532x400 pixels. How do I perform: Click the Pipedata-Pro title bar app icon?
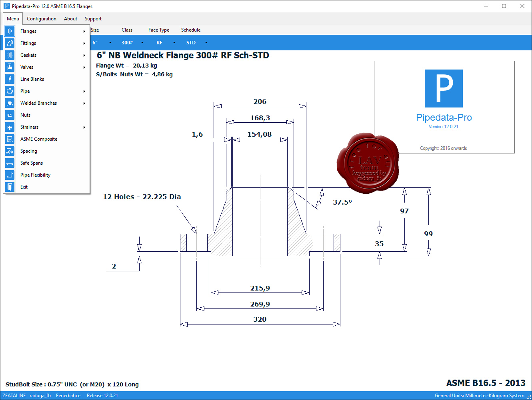6,6
